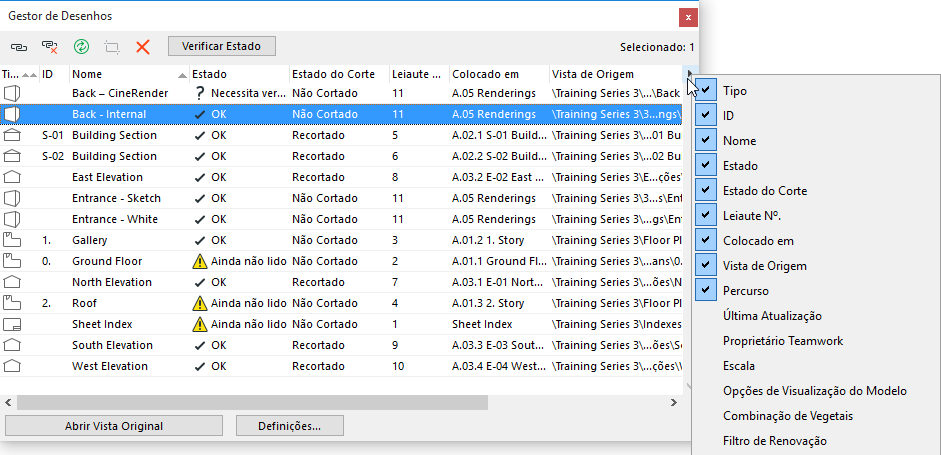Enable the Escala column option

point(739,366)
